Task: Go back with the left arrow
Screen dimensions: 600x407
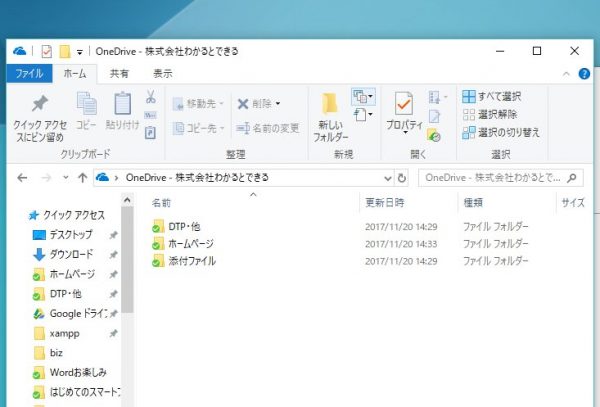Action: click(x=22, y=177)
